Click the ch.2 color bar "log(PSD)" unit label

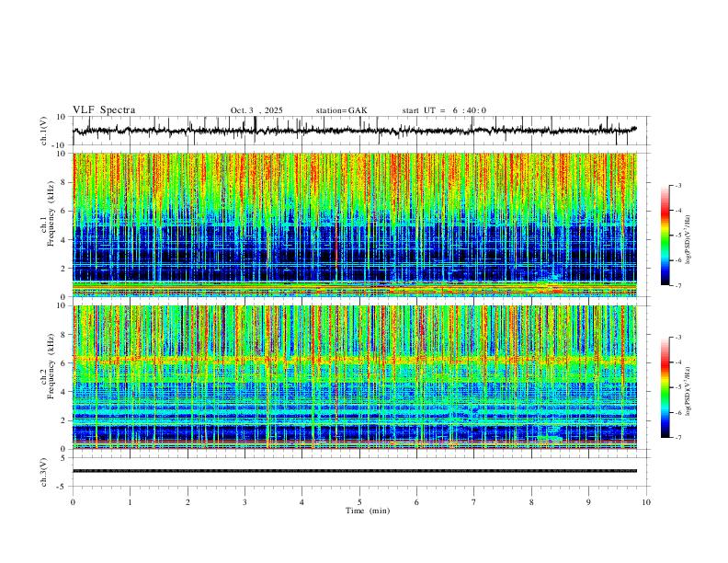tap(688, 391)
